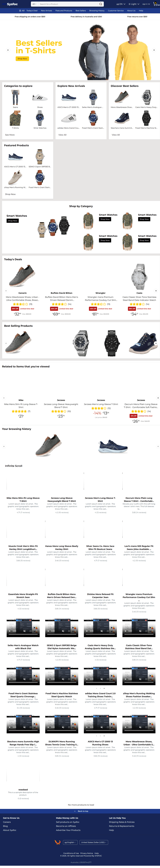Open United States Dollar currency dropdown
160x868 pixels.
click(94, 842)
